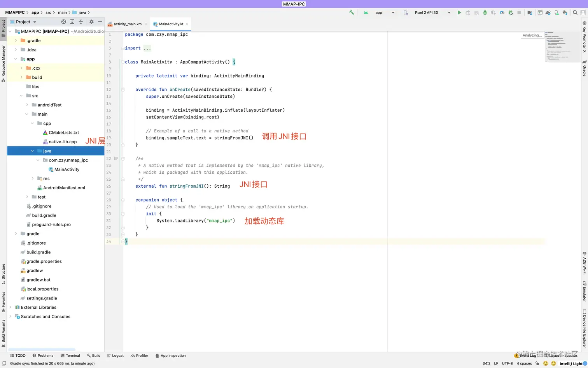Run the app with the green play button
This screenshot has width=588, height=368.
(x=459, y=12)
